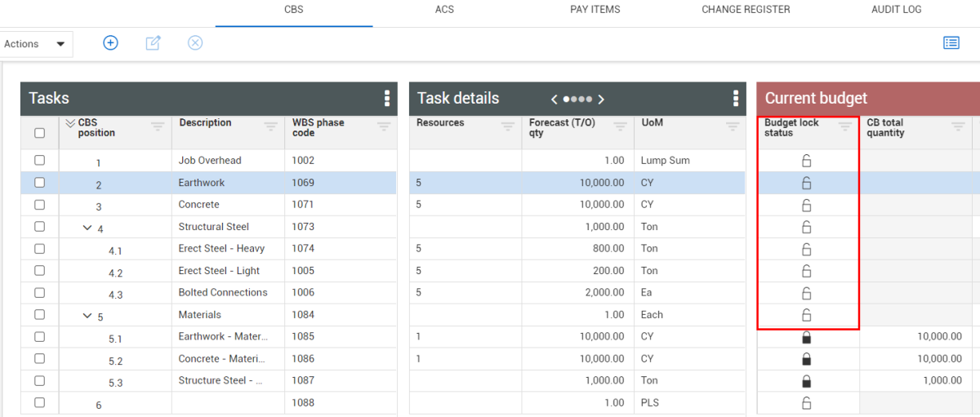Open the Task details panel three-dot menu
The height and width of the screenshot is (417, 980).
[x=736, y=99]
